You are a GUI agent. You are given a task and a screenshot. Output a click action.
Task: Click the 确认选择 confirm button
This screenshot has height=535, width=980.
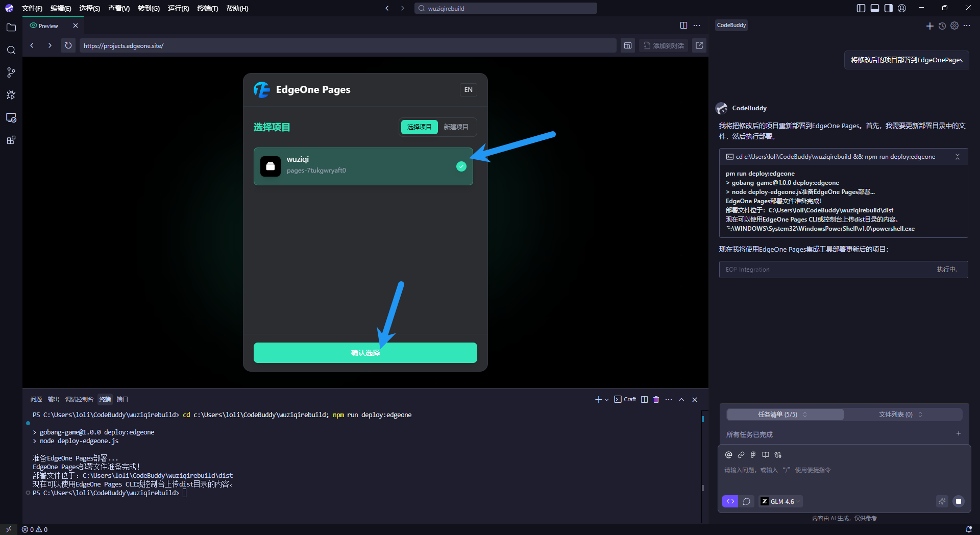[x=365, y=353]
